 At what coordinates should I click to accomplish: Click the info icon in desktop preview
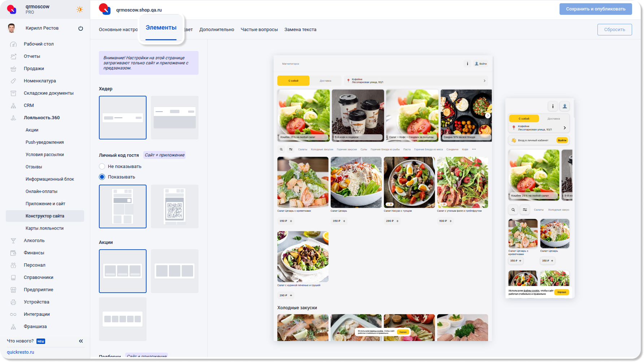tap(467, 64)
